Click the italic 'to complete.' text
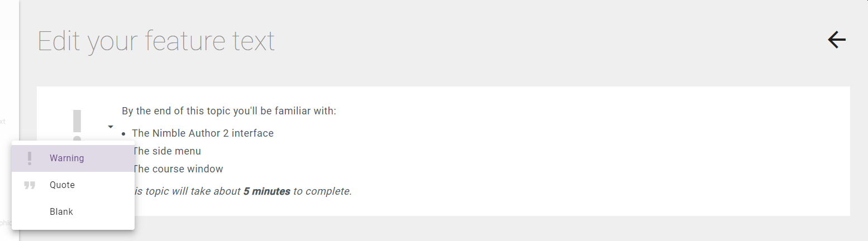868x241 pixels. [x=322, y=191]
